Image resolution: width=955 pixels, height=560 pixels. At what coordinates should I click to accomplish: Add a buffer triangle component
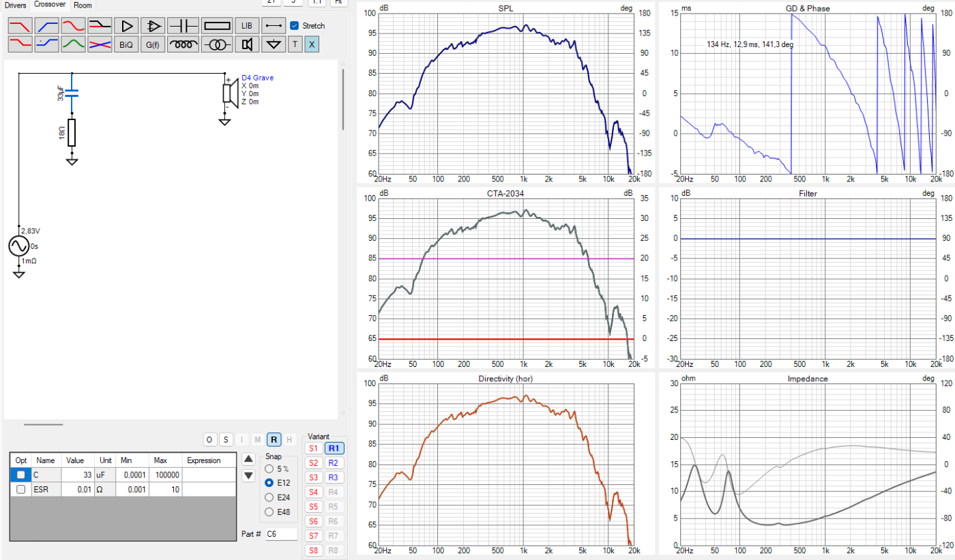tap(126, 26)
